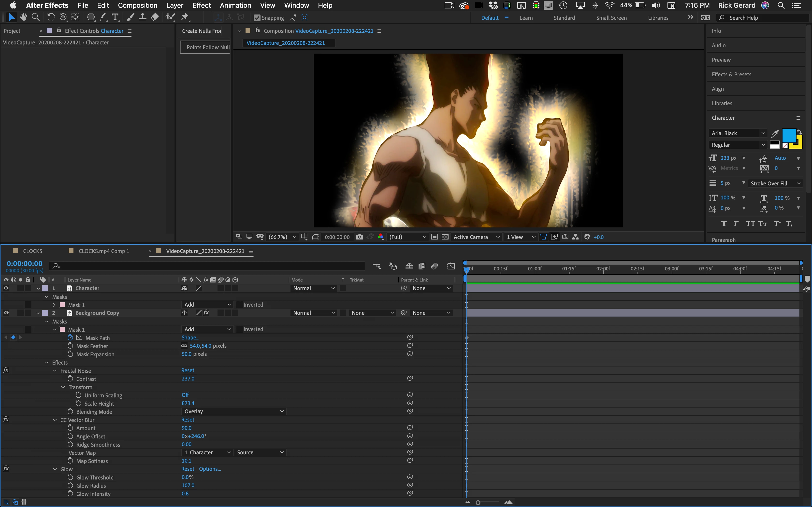Click the Fractal Noise Contrast stopwatch
This screenshot has height=507, width=812.
click(x=70, y=379)
